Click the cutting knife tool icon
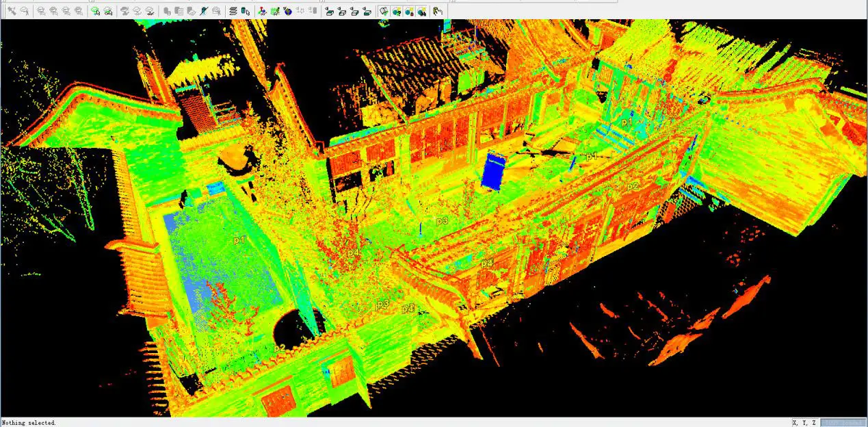 tap(202, 11)
